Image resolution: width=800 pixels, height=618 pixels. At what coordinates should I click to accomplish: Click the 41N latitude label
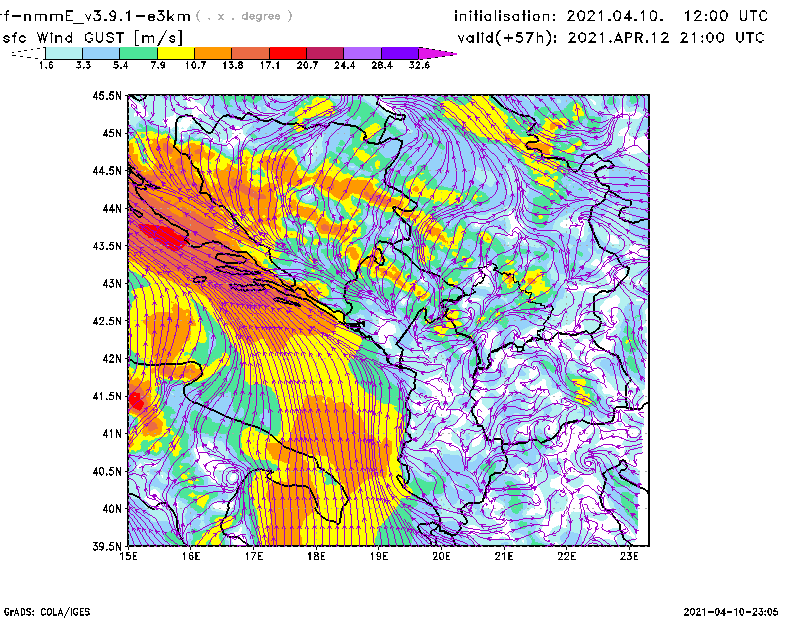[112, 434]
